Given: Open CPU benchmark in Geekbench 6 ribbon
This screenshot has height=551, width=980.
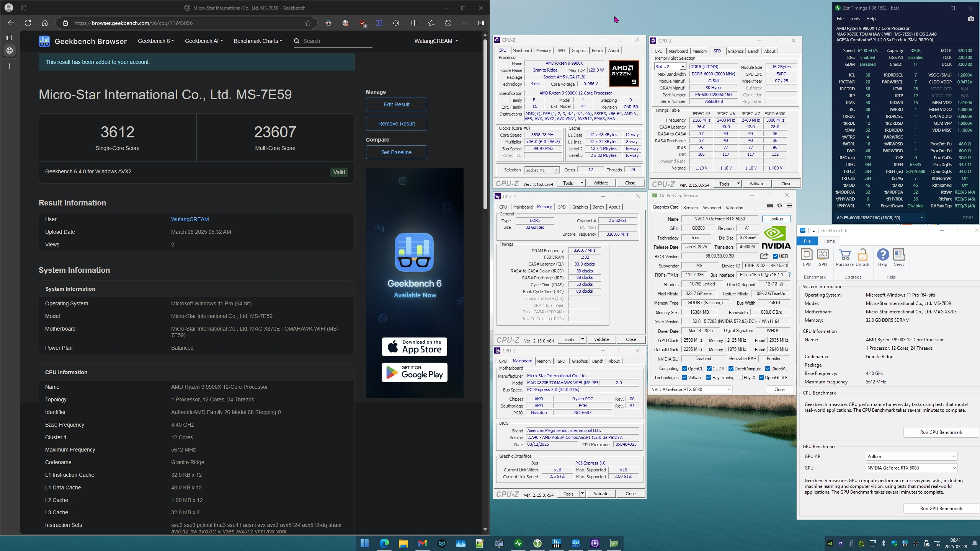Looking at the screenshot, I should [x=807, y=257].
